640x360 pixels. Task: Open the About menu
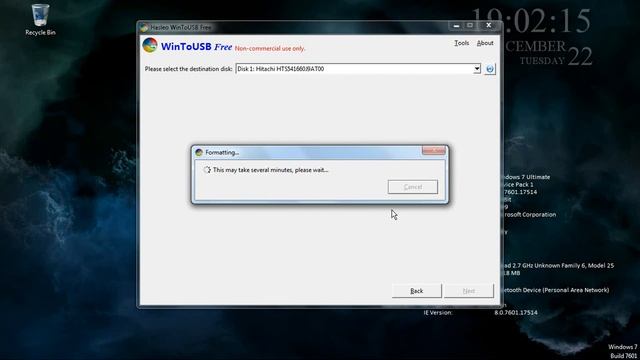(485, 43)
